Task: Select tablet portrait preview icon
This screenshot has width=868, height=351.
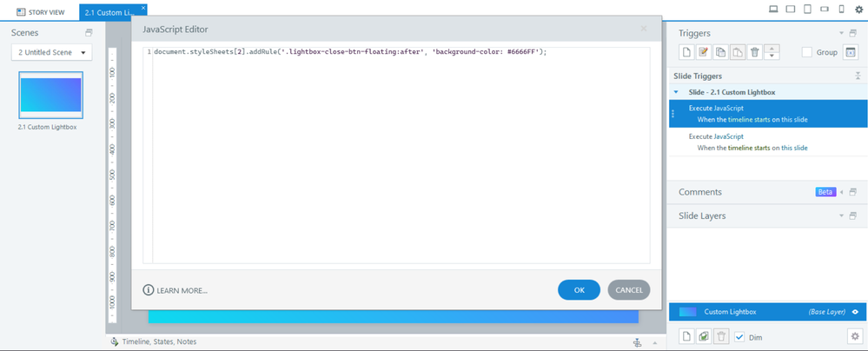Action: 808,9
